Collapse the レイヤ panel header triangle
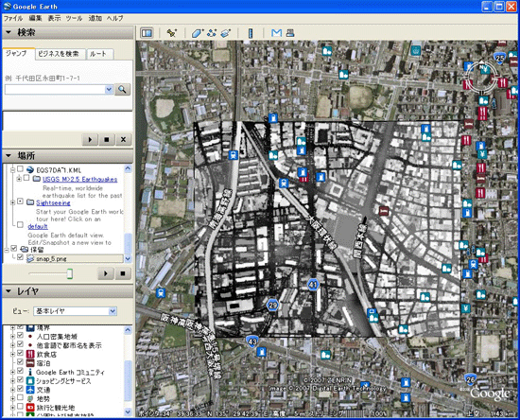This screenshot has height=420, width=520. click(9, 291)
